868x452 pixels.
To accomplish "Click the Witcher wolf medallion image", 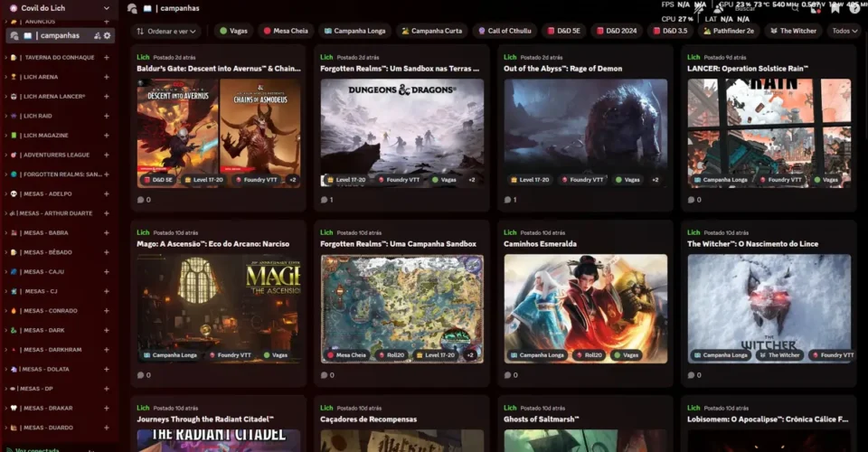I will [x=769, y=308].
